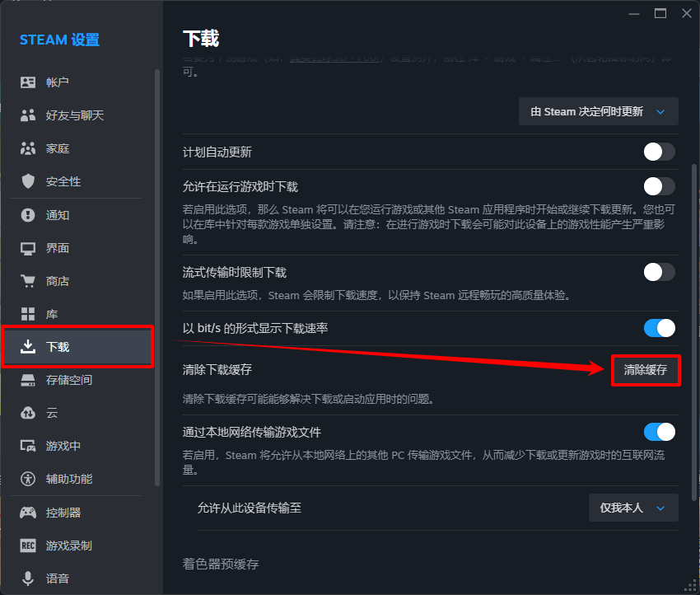This screenshot has width=700, height=595.
Task: Close the Steam settings window
Action: [687, 13]
